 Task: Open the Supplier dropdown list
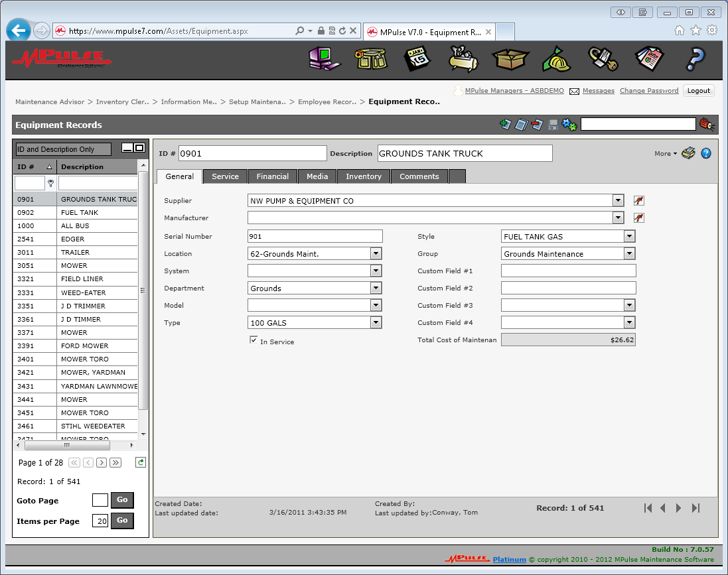pyautogui.click(x=618, y=200)
